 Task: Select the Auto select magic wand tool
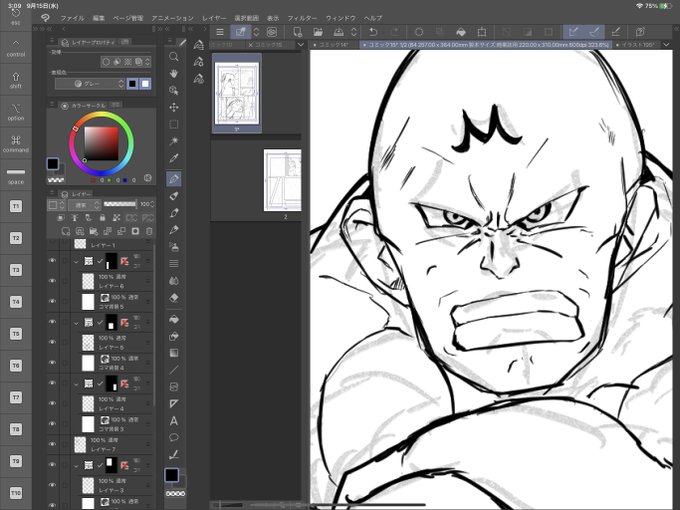coord(173,141)
